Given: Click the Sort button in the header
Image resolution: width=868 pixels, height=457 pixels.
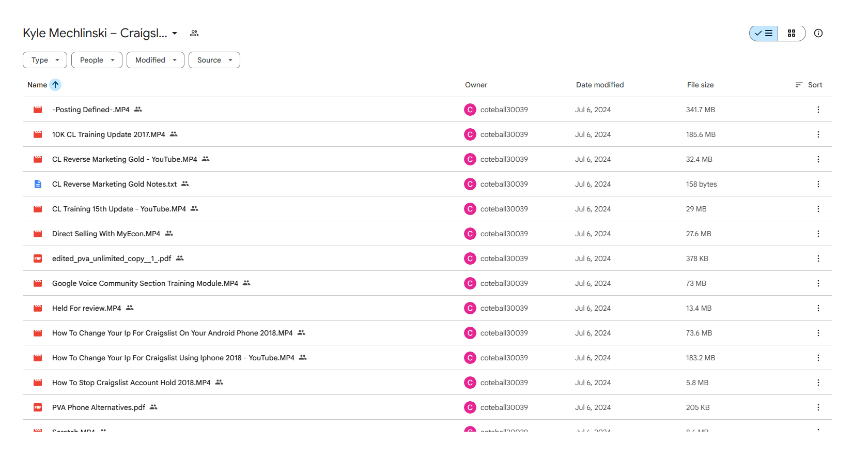Looking at the screenshot, I should [809, 85].
